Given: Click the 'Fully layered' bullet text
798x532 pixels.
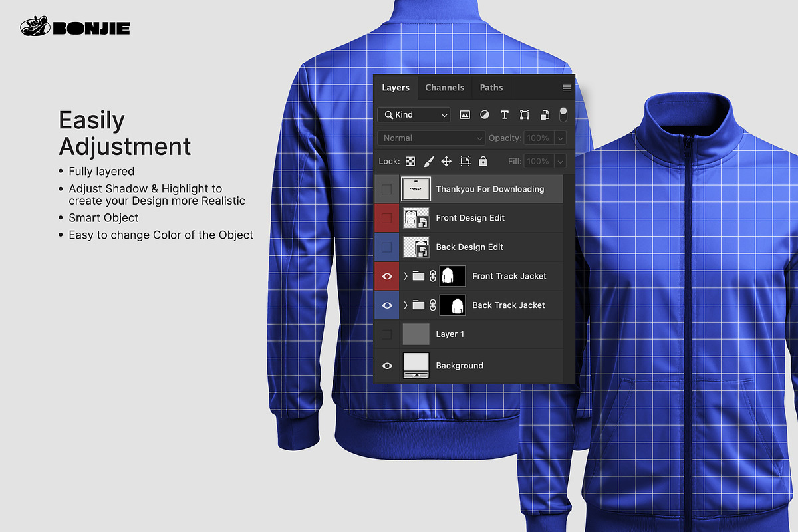Looking at the screenshot, I should (x=102, y=172).
